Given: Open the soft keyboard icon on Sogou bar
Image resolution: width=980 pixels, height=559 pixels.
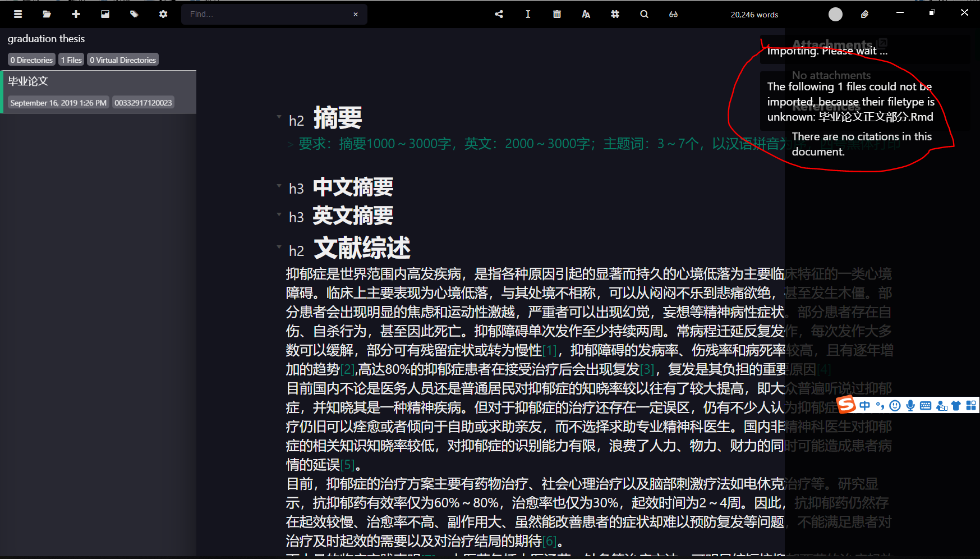Looking at the screenshot, I should (x=926, y=405).
